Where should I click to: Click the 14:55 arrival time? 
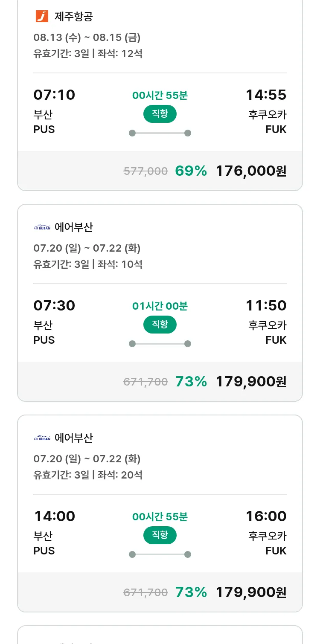click(x=266, y=95)
